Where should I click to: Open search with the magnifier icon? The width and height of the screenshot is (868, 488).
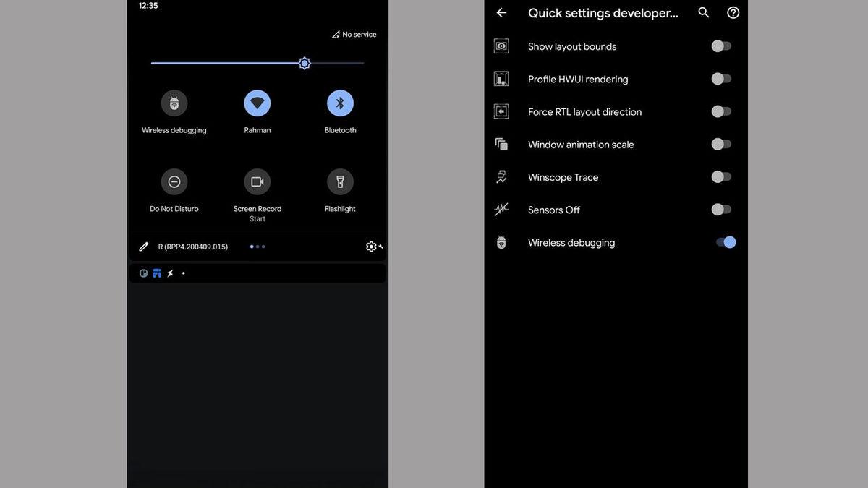coord(704,13)
